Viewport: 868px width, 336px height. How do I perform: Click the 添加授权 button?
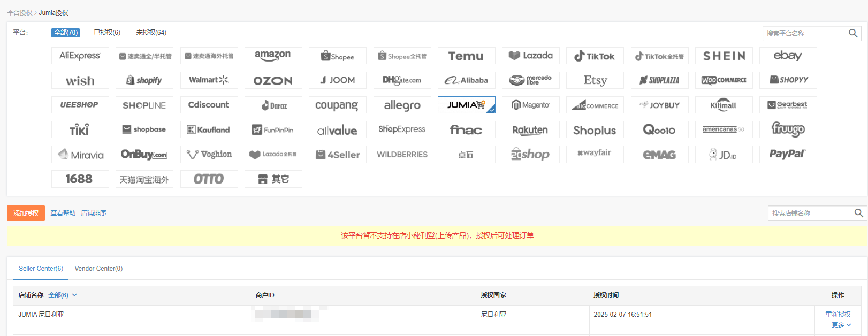tap(26, 213)
